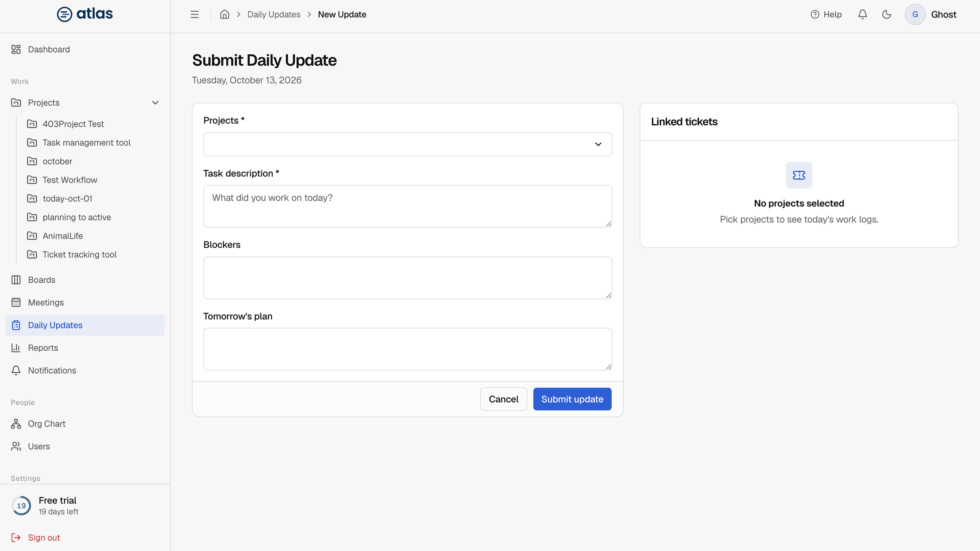Click the Dashboard grid icon
This screenshot has height=551, width=980.
point(16,49)
